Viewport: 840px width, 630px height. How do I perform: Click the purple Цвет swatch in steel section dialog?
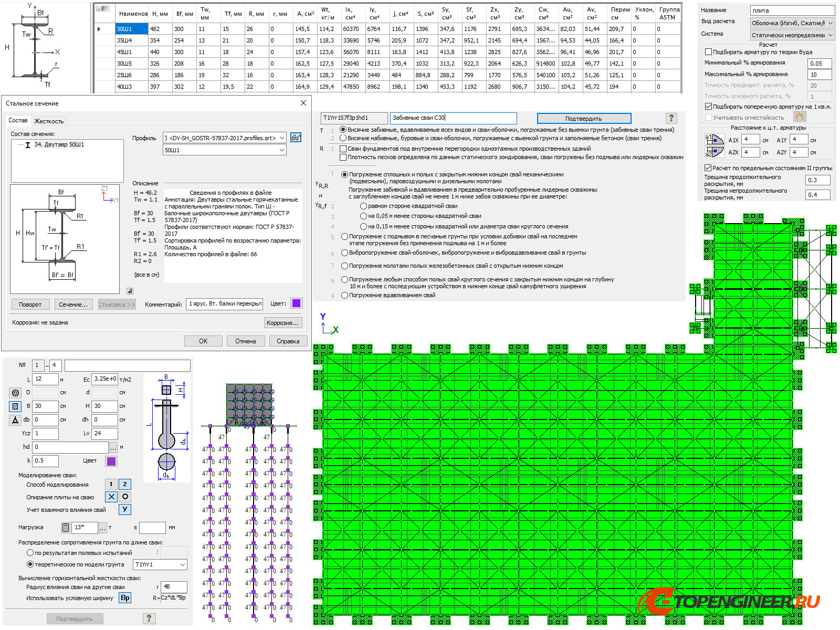pyautogui.click(x=296, y=303)
